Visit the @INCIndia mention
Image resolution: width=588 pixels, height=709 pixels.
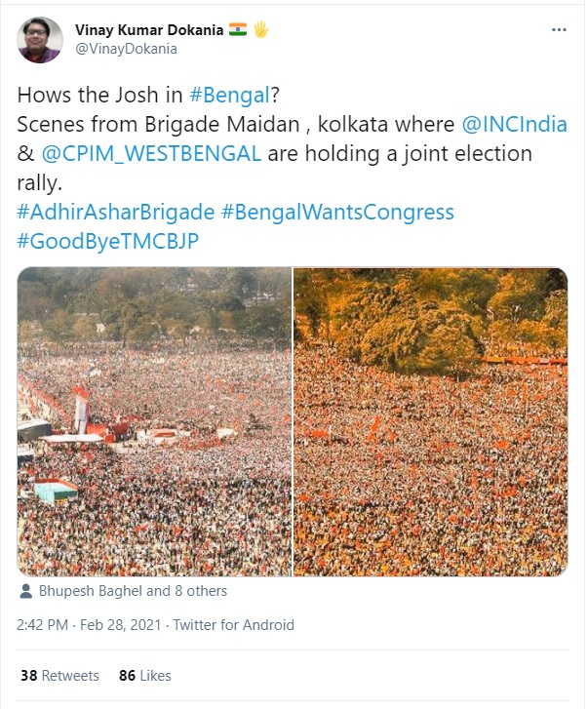(513, 125)
